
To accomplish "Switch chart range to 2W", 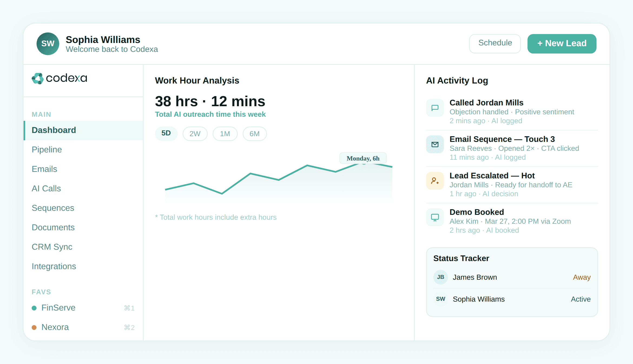I will point(195,134).
